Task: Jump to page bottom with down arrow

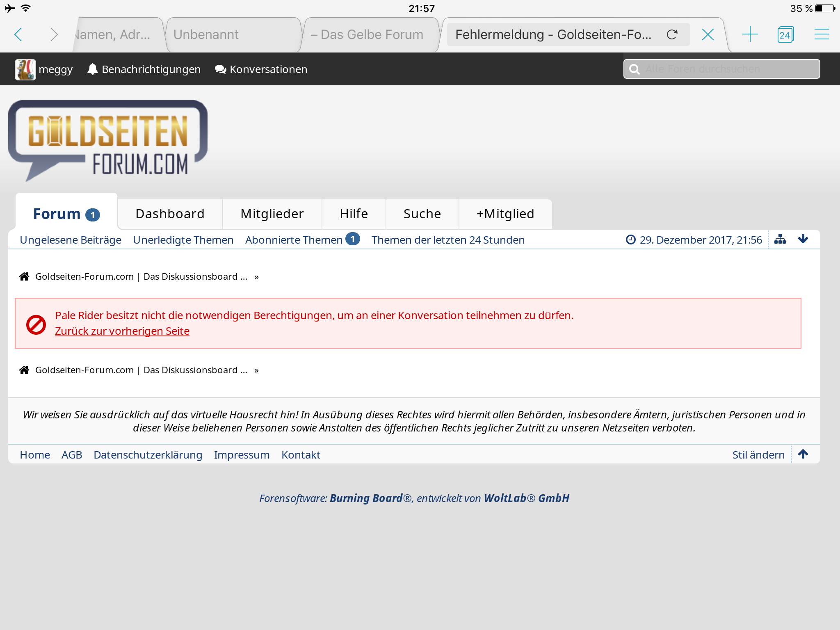Action: tap(803, 240)
